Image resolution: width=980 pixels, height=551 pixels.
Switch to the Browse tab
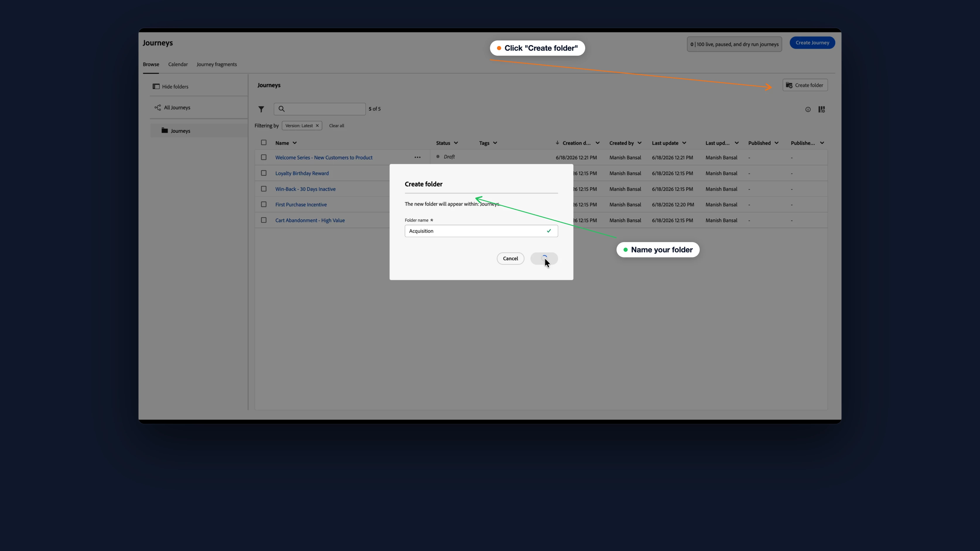151,64
